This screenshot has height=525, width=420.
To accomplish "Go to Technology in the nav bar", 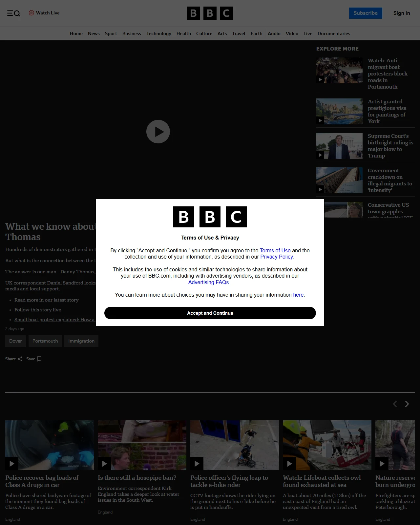I will point(159,33).
